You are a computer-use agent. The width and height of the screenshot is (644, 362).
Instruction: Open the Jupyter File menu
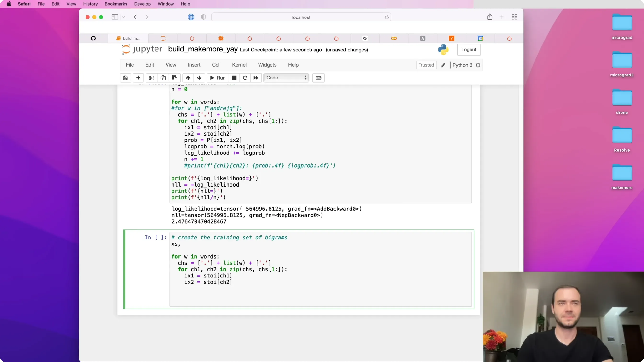click(130, 65)
